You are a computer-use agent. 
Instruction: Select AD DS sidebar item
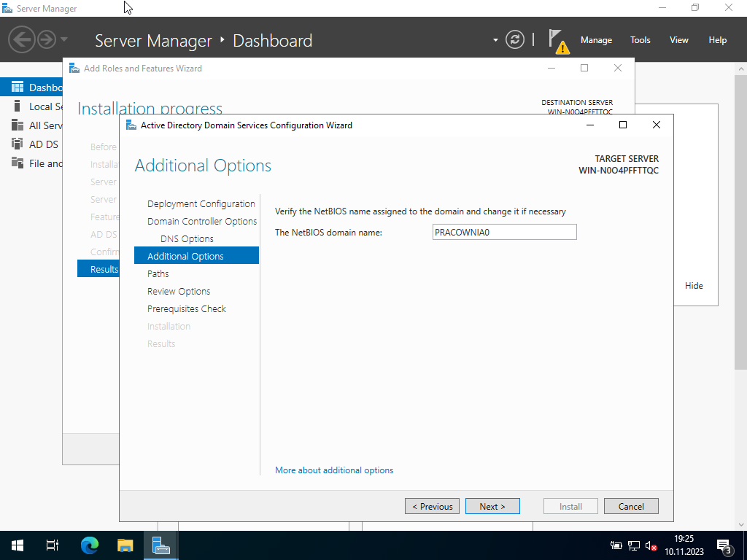(31, 144)
